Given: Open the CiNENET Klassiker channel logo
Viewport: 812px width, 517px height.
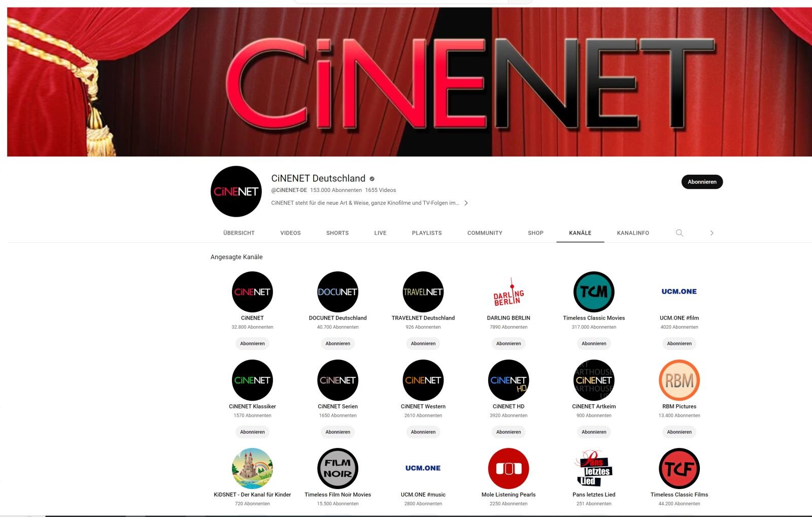Looking at the screenshot, I should [252, 380].
